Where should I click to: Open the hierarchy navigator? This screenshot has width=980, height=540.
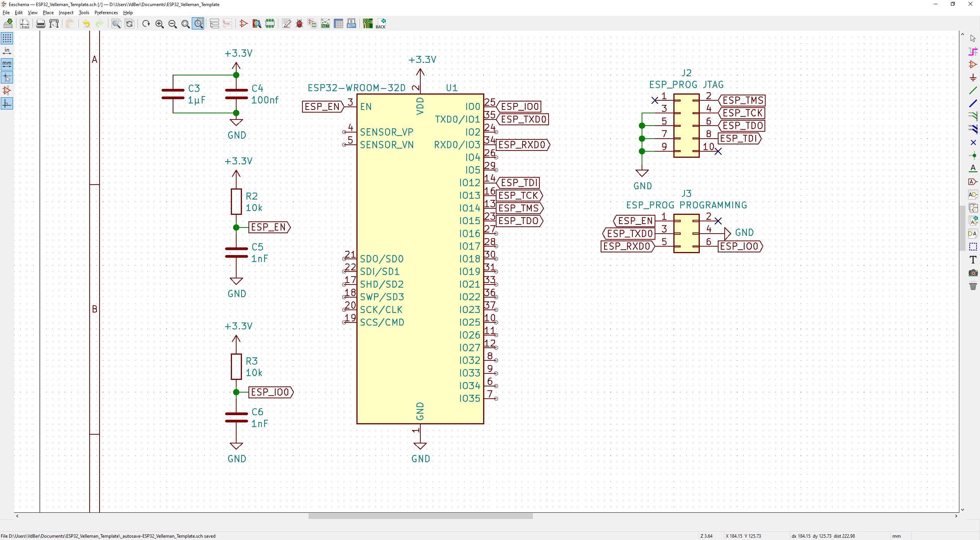214,24
